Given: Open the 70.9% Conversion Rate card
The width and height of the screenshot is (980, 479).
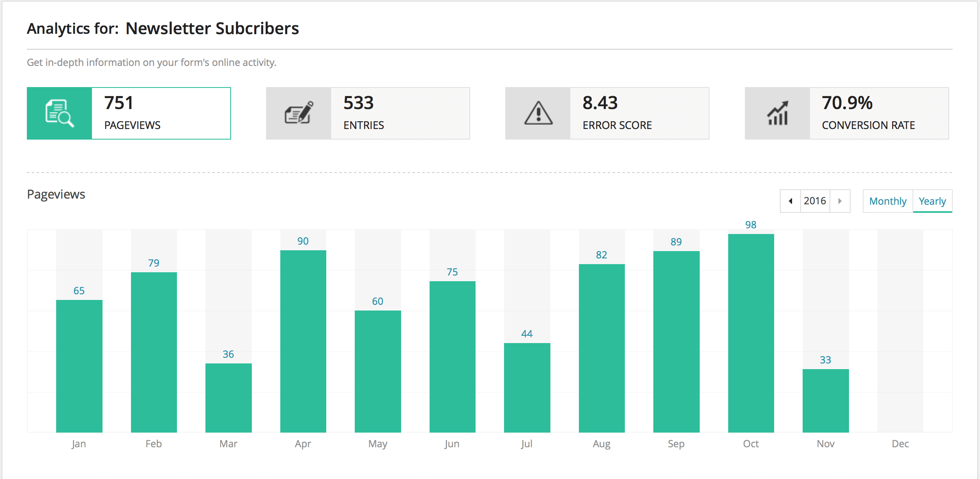Looking at the screenshot, I should coord(879,114).
